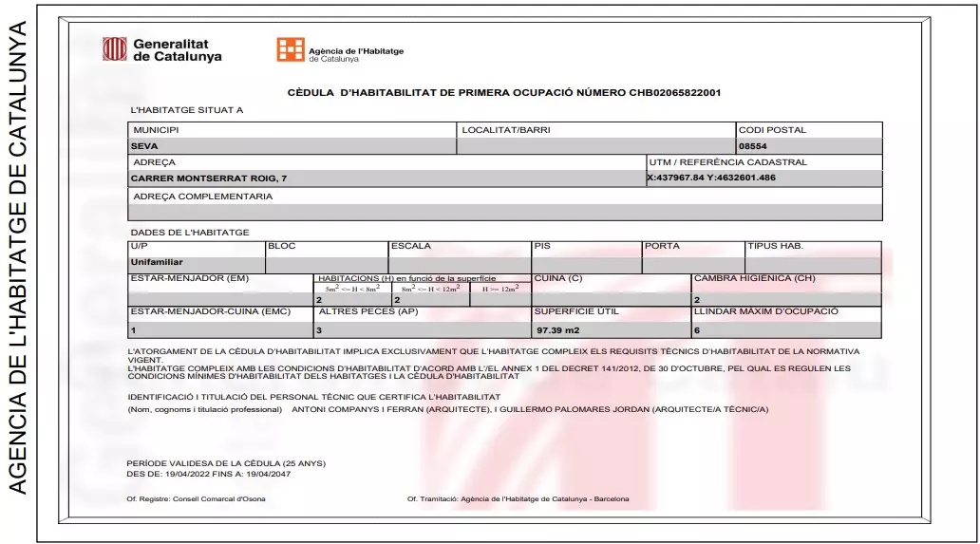Click the empty Adreça Complementaria field
This screenshot has width=980, height=544.
click(x=505, y=213)
